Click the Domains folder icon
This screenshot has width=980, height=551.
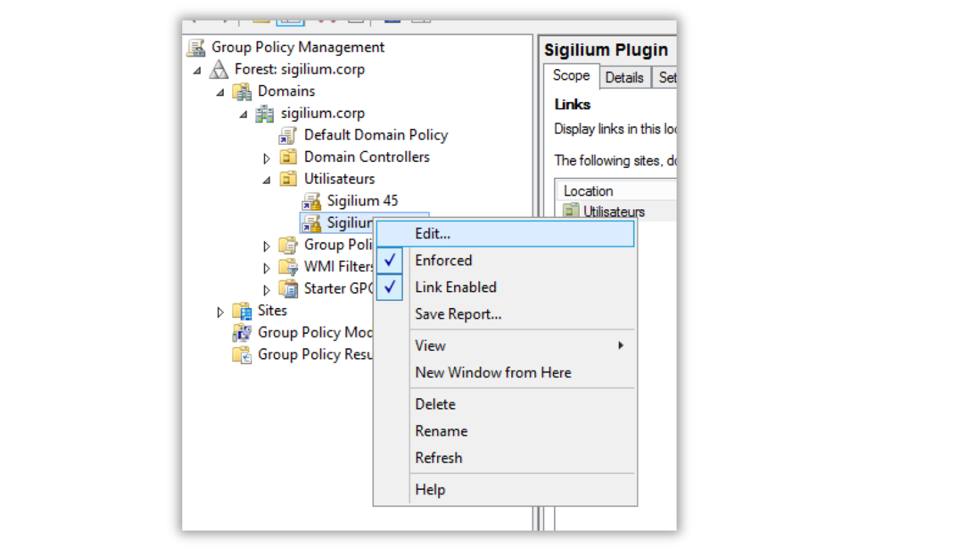(242, 92)
